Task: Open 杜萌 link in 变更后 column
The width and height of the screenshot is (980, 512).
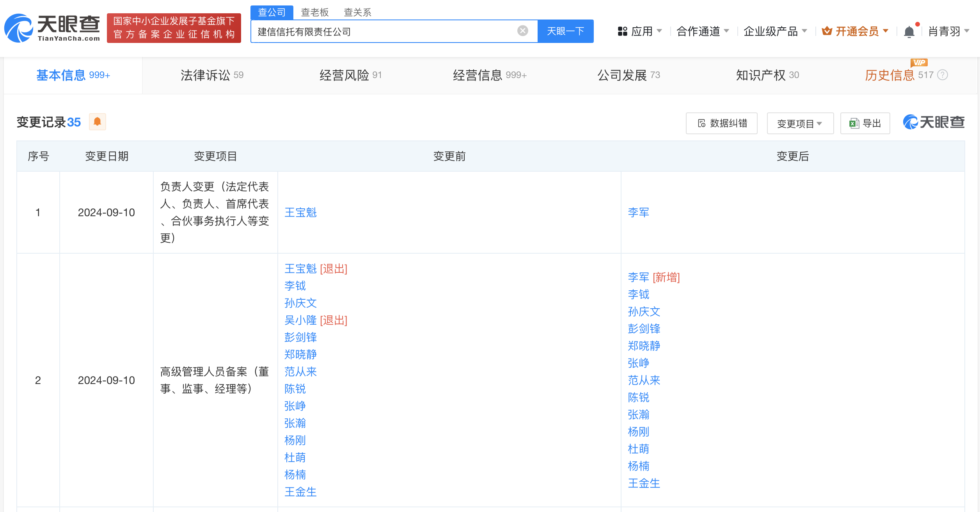Action: coord(638,449)
